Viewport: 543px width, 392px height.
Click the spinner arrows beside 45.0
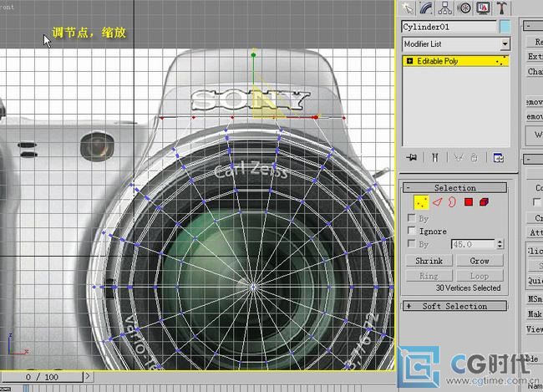500,244
